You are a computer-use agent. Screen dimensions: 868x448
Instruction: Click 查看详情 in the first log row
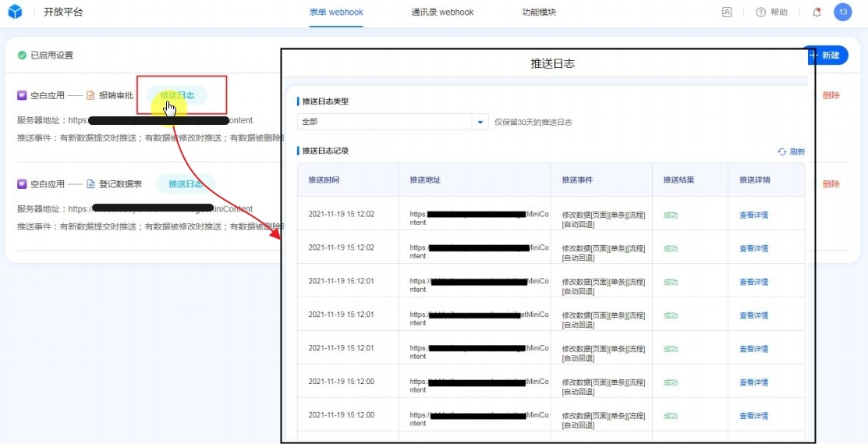pos(753,215)
